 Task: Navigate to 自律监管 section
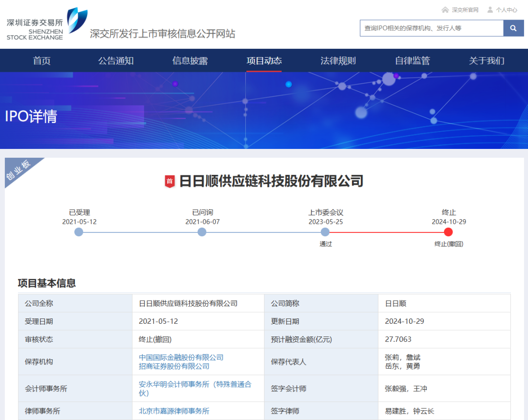(412, 61)
